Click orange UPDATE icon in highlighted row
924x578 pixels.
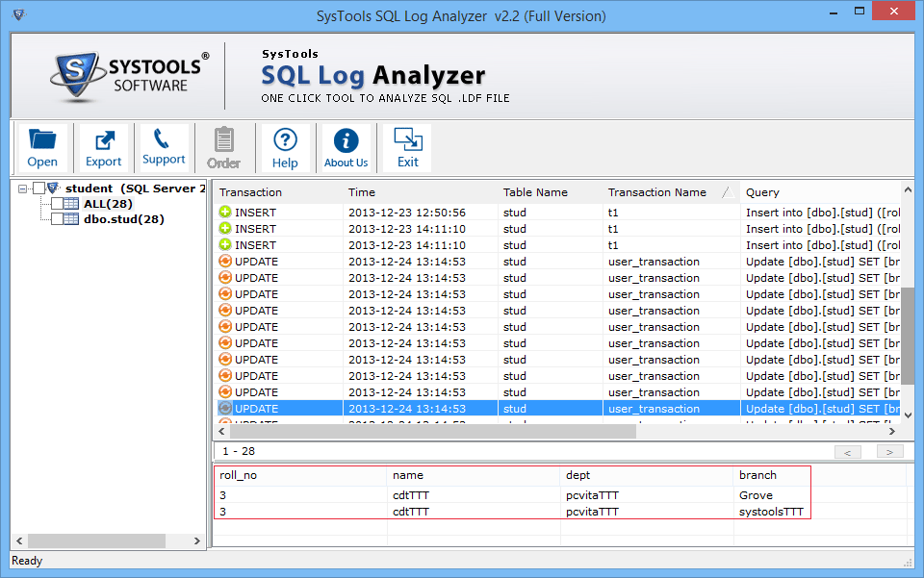tap(225, 408)
